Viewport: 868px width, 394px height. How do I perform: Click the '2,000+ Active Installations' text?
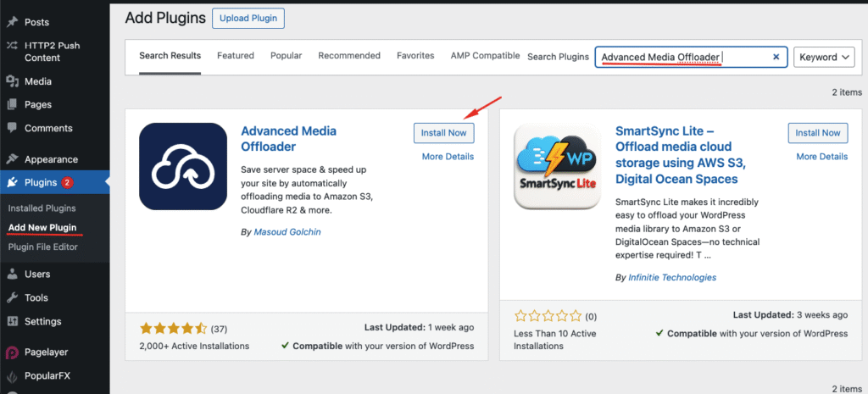tap(194, 346)
